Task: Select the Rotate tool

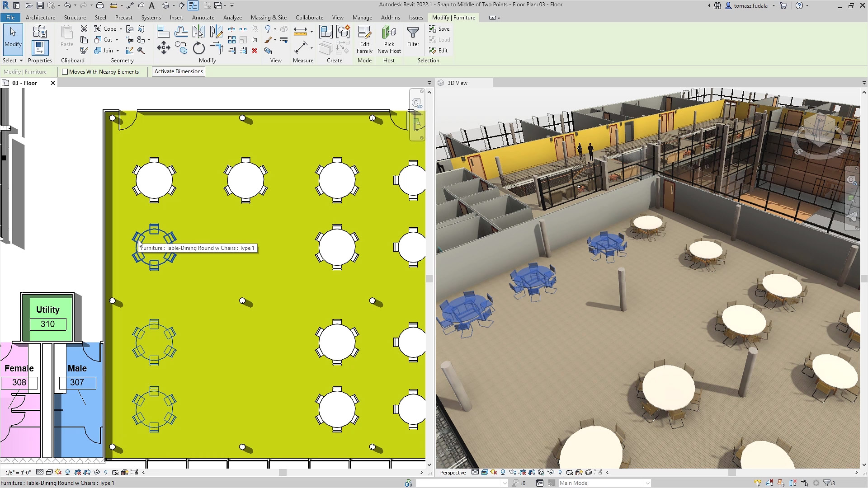Action: coord(198,48)
